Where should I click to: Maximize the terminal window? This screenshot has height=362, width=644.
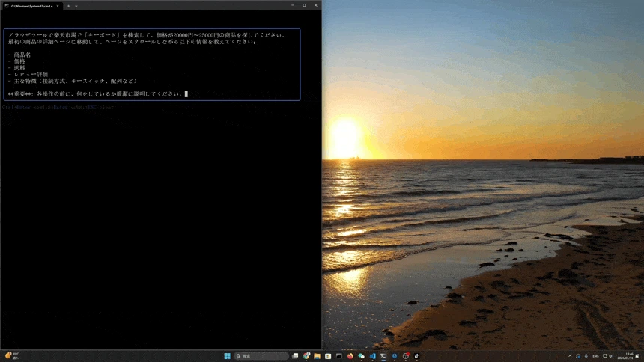pyautogui.click(x=304, y=5)
